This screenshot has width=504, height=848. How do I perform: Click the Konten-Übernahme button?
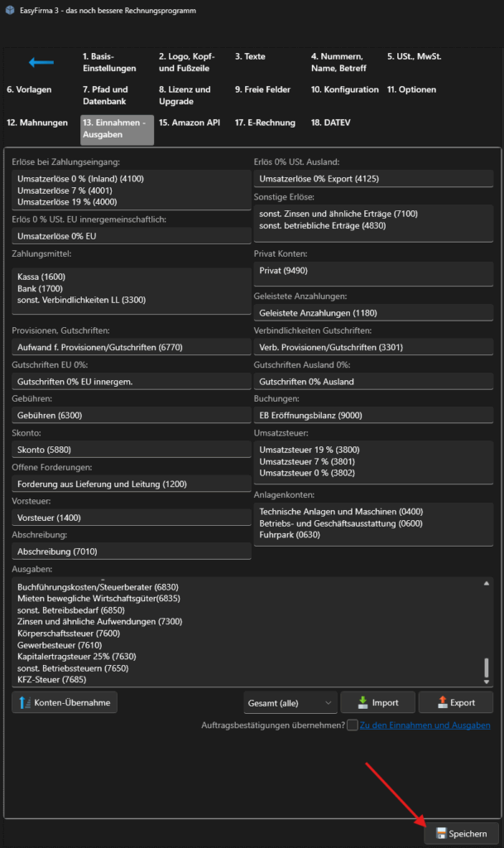coord(65,702)
